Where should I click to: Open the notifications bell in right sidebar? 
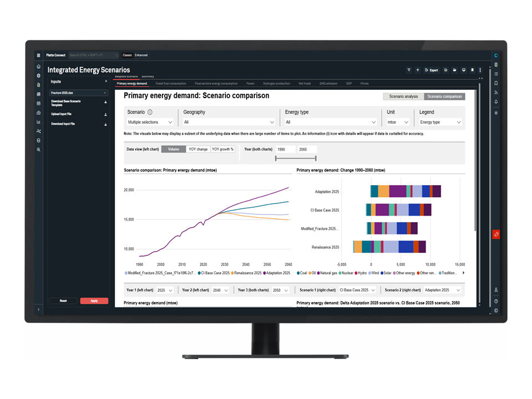pos(496,102)
